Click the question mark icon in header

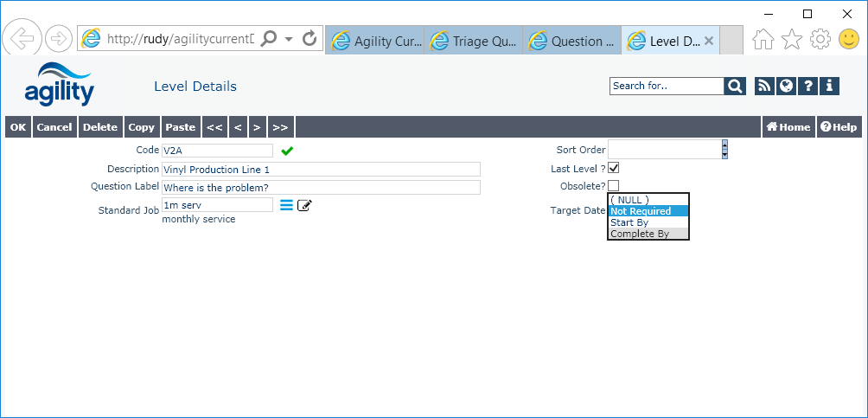click(807, 86)
